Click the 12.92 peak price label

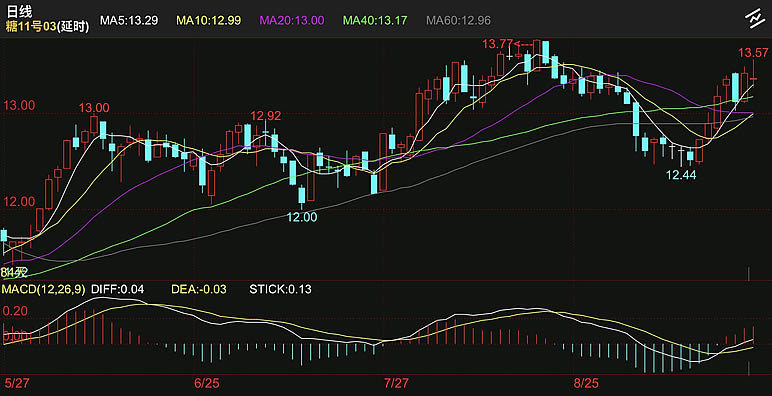[x=265, y=116]
